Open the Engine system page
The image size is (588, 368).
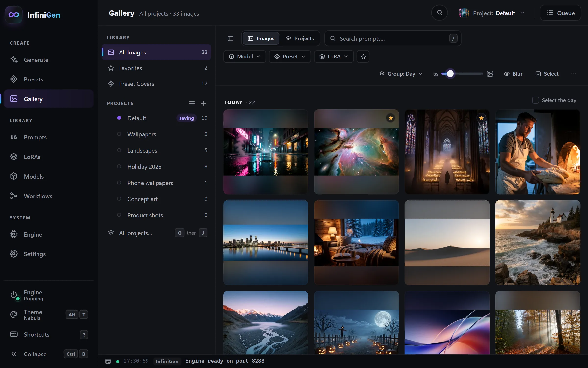point(49,234)
